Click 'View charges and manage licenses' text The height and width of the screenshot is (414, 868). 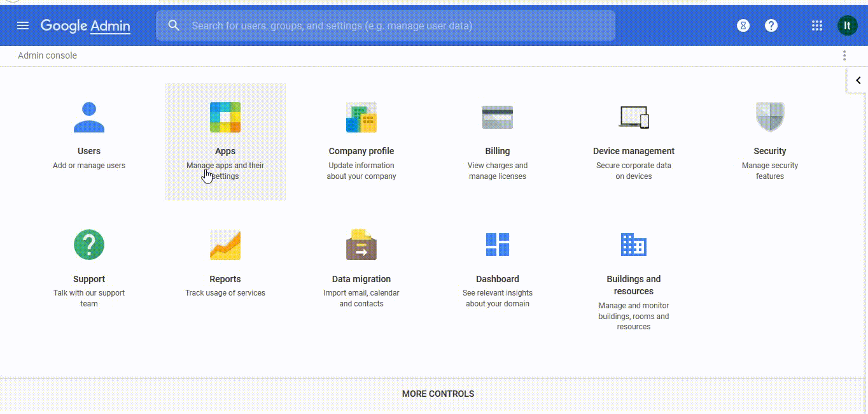click(x=498, y=171)
